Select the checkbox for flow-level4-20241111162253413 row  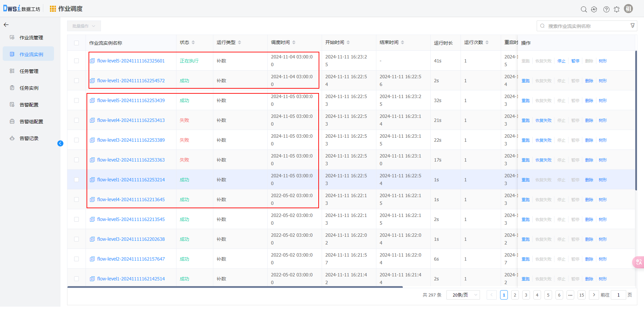pyautogui.click(x=76, y=120)
